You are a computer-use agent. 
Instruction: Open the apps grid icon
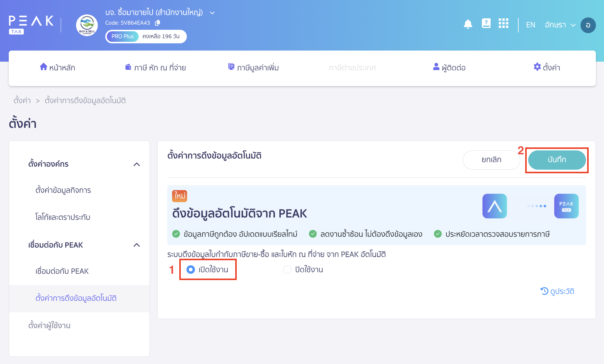pyautogui.click(x=503, y=23)
